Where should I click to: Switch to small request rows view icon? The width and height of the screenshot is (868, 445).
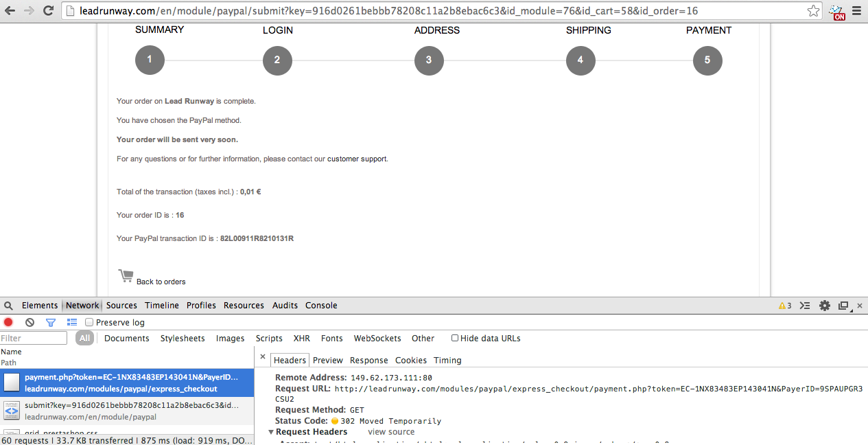click(x=71, y=322)
